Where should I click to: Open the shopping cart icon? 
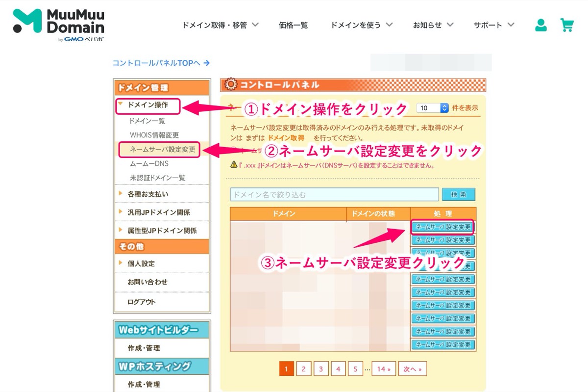point(567,25)
